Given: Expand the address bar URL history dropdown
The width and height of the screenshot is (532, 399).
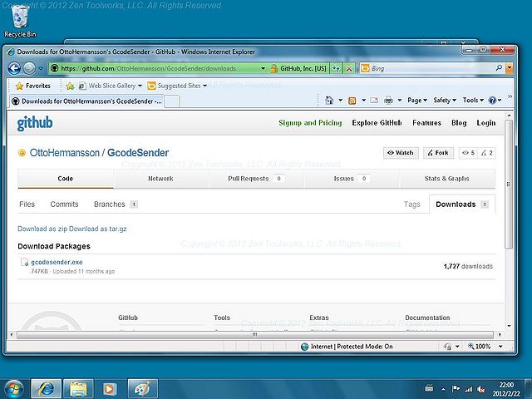Looking at the screenshot, I should click(x=263, y=68).
